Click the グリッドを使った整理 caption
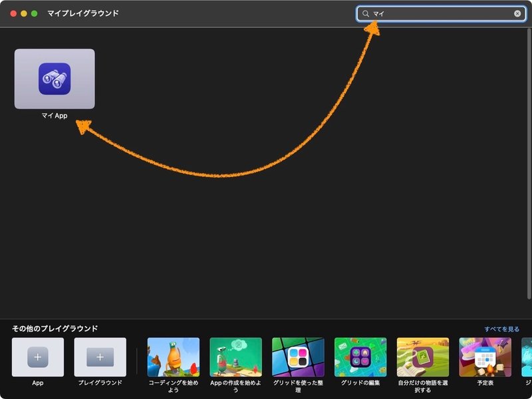Viewport: 532px width, 399px height. click(x=298, y=386)
